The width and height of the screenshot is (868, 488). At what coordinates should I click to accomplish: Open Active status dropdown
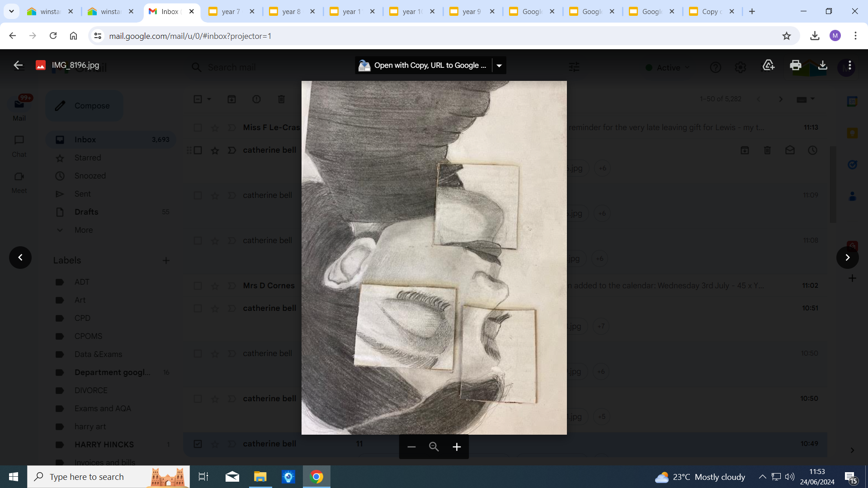[x=668, y=67]
